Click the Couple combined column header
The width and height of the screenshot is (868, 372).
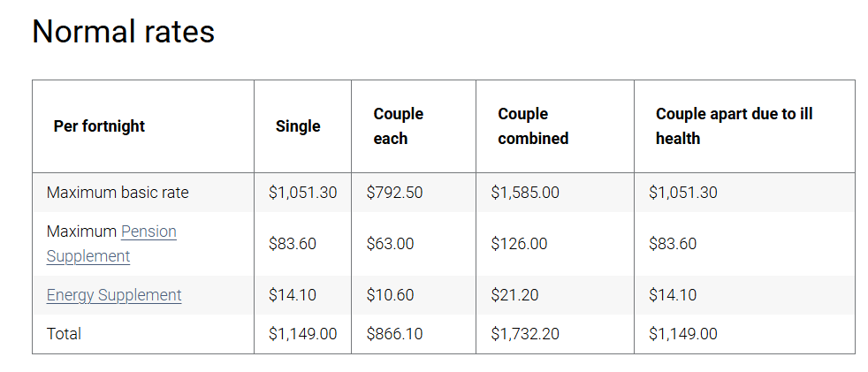[x=533, y=126]
